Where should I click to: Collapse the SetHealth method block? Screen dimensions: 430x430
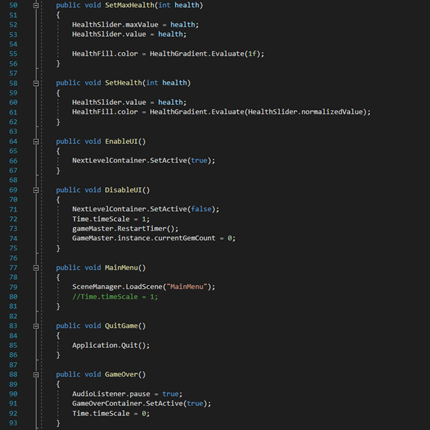pos(36,83)
